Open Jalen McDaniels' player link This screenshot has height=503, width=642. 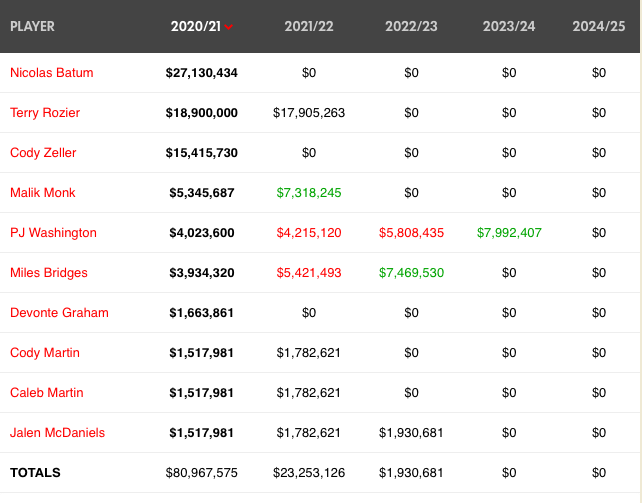click(x=57, y=433)
